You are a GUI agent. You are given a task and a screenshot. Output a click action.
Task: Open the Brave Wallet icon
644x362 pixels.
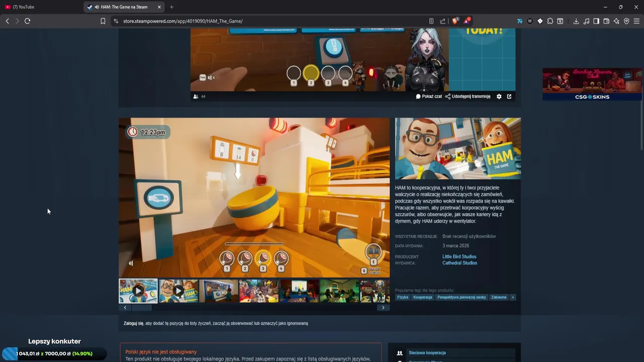coord(606,21)
